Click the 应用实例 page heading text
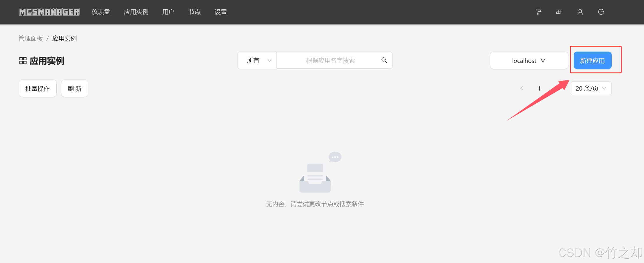This screenshot has width=644, height=263. (x=47, y=61)
